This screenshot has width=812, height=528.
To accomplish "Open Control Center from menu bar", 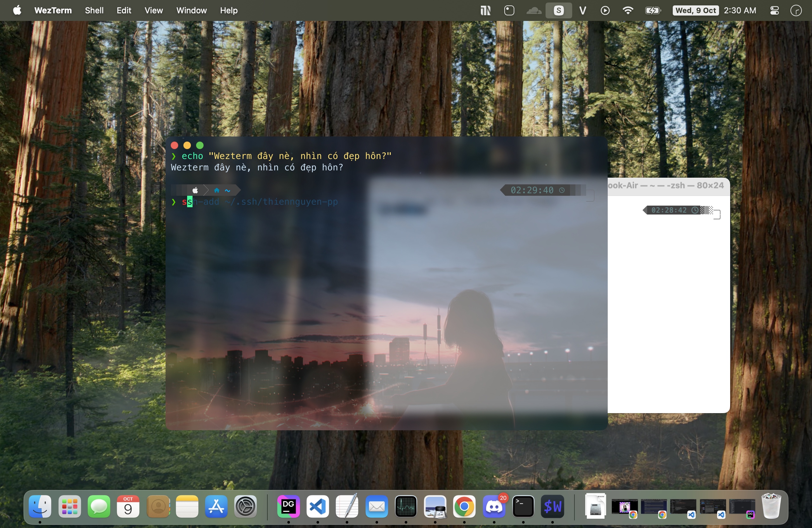I will tap(775, 10).
